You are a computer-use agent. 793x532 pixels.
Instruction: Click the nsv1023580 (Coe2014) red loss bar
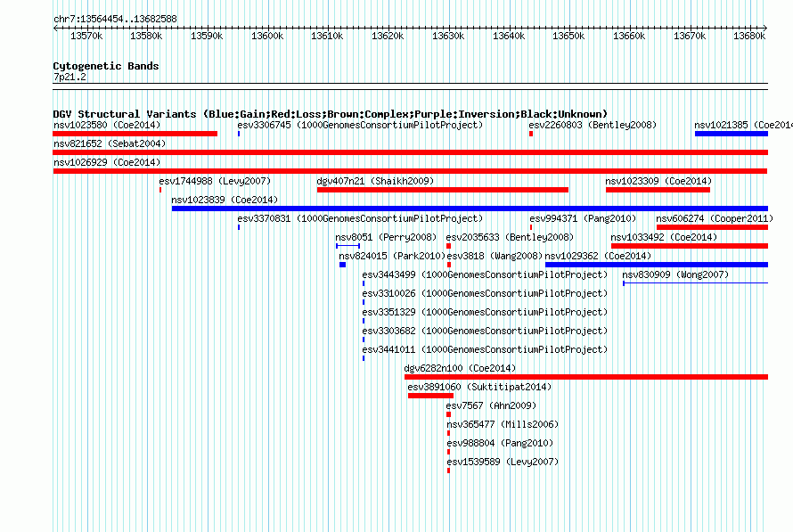135,134
